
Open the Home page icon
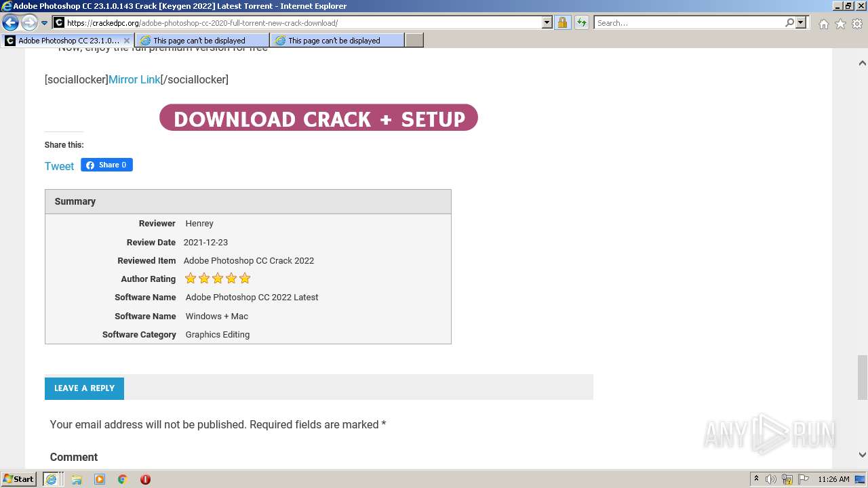coord(823,24)
